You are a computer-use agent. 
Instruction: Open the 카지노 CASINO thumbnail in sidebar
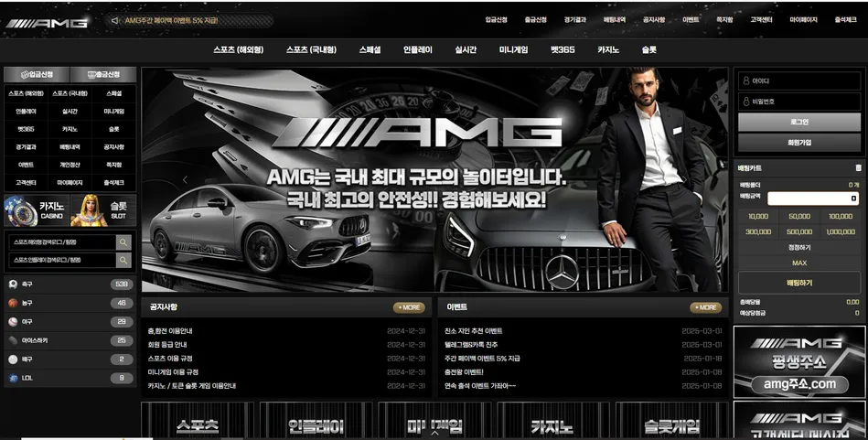point(37,210)
